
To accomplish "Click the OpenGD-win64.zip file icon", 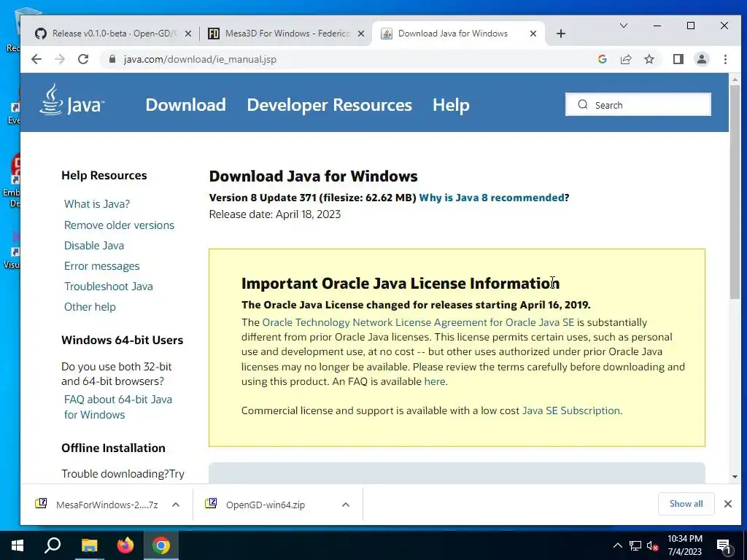I will 211,503.
